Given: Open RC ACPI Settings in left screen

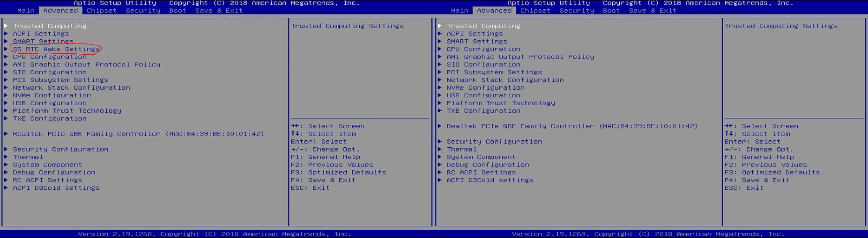Looking at the screenshot, I should [47, 180].
